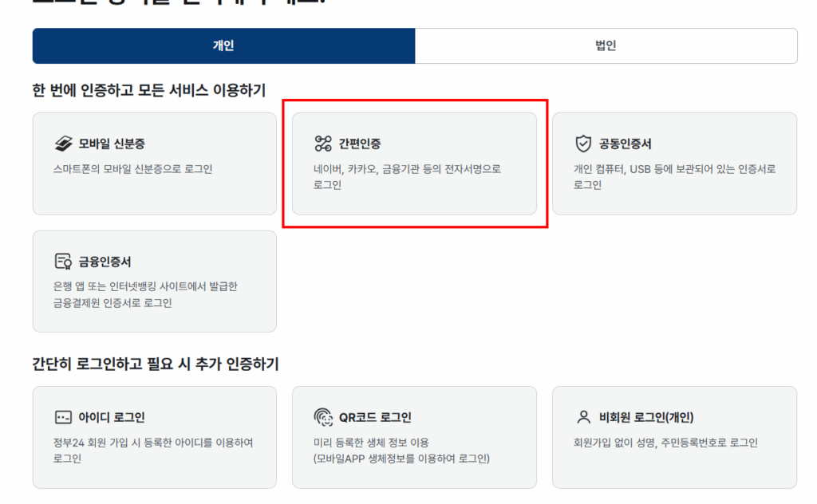This screenshot has height=504, width=817.
Task: Click the 금융인증서 certificate icon
Action: coord(64,262)
